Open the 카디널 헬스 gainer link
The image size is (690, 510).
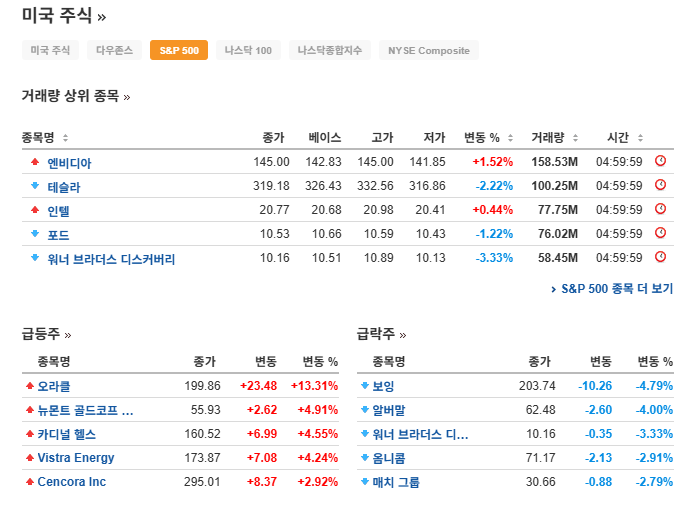coord(66,434)
